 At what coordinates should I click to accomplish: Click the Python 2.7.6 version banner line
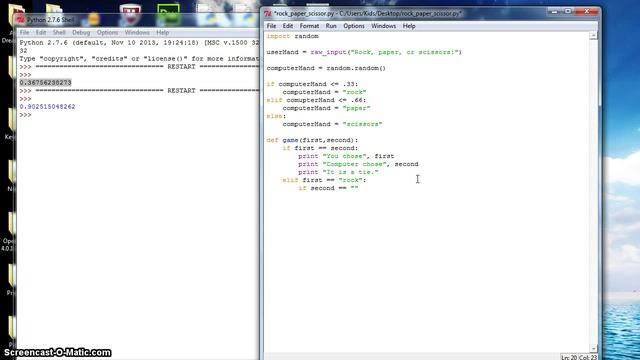tap(139, 43)
